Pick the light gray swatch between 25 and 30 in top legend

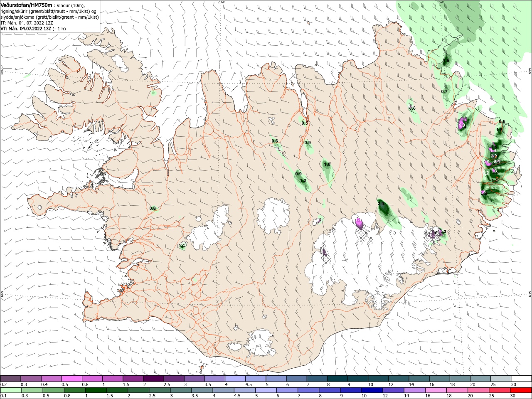coord(501,379)
